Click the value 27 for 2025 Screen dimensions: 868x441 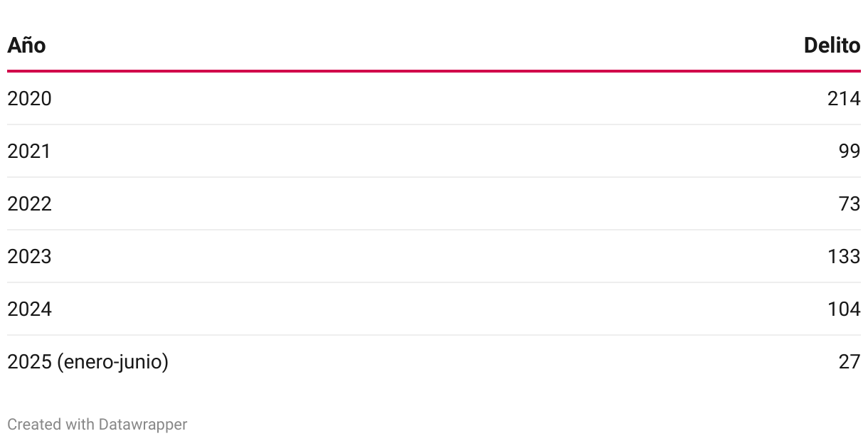850,361
